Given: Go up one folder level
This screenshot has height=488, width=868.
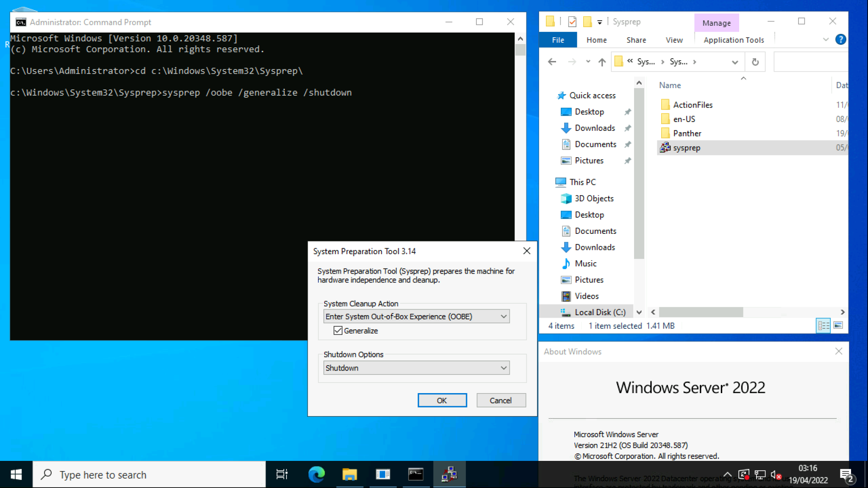Looking at the screenshot, I should [x=602, y=62].
